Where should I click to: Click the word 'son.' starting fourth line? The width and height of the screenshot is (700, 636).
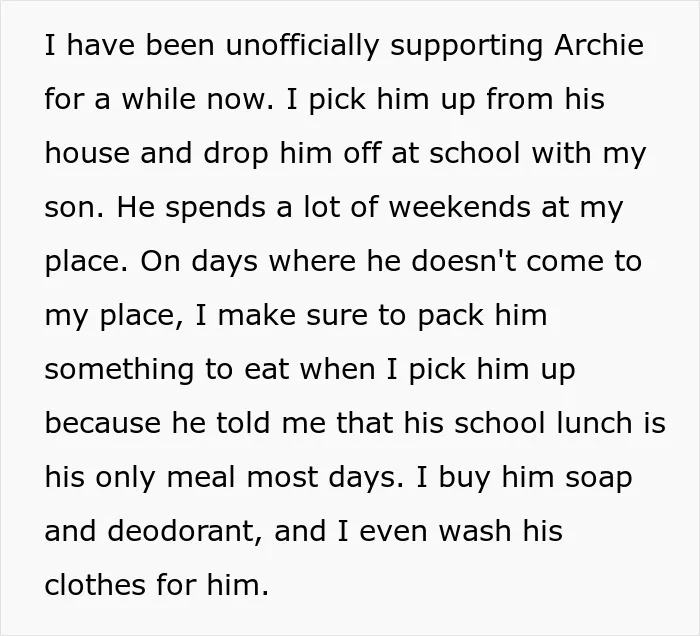75,207
